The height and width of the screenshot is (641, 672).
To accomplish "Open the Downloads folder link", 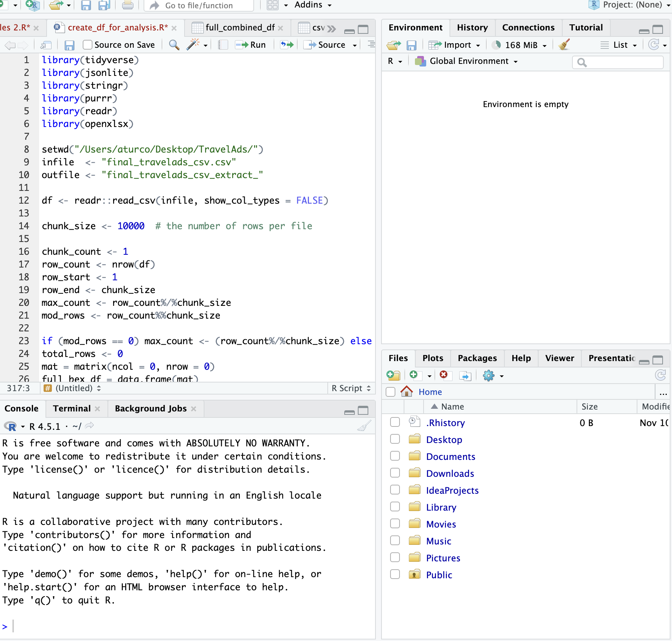I will pos(450,473).
